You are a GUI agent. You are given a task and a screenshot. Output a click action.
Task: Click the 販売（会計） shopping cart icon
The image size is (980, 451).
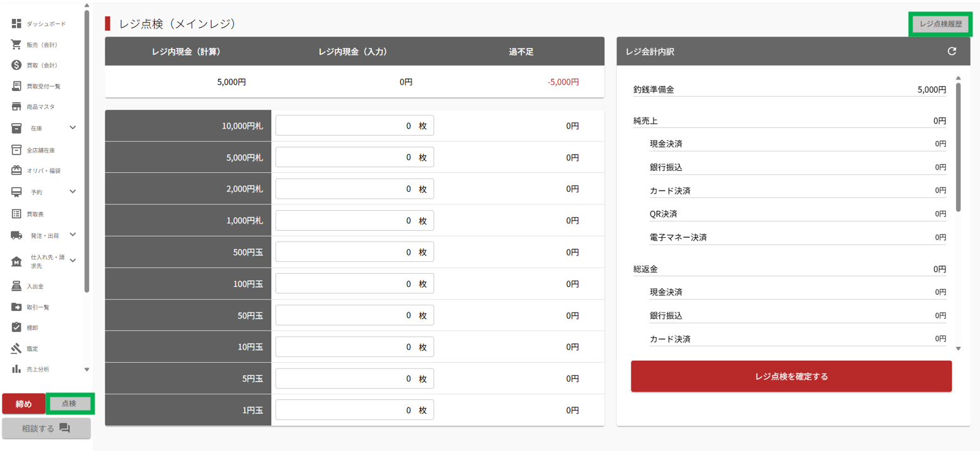point(16,45)
